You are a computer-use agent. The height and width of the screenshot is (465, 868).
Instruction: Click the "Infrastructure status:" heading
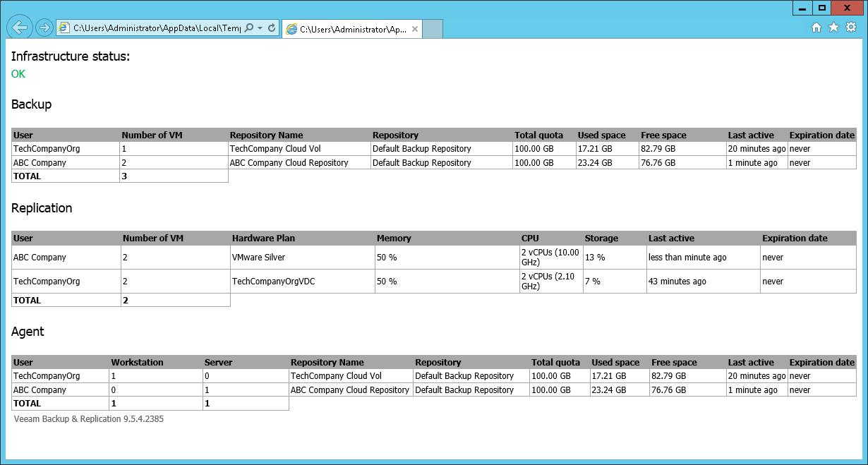point(71,56)
